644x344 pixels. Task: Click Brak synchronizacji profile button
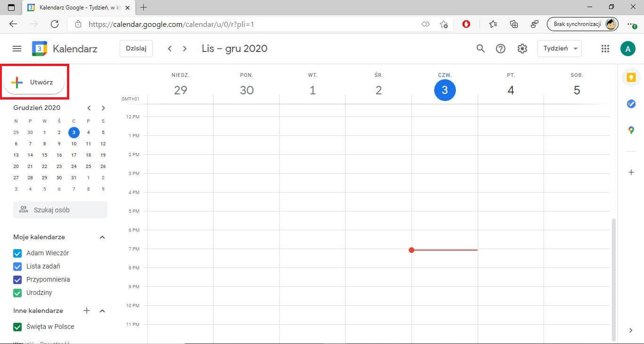tap(583, 24)
